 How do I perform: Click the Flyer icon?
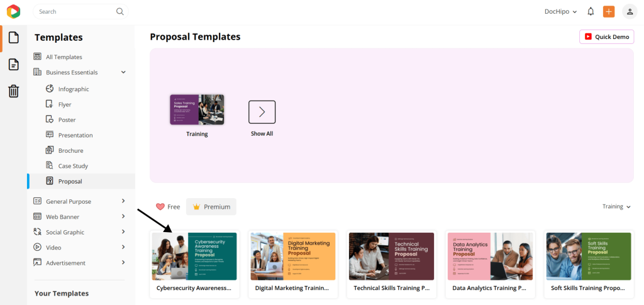50,104
